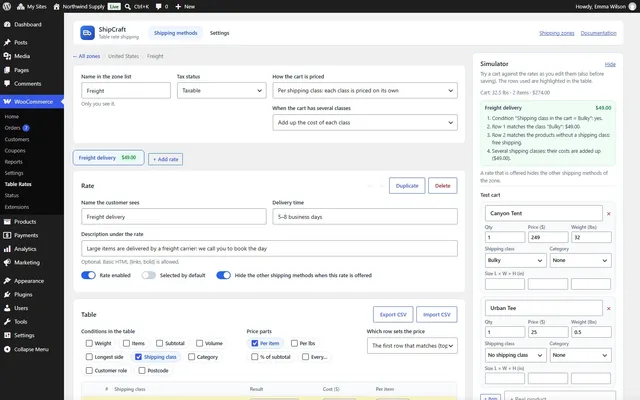This screenshot has height=400, width=640.
Task: Remove Urban Tee with the red x
Action: 609,309
